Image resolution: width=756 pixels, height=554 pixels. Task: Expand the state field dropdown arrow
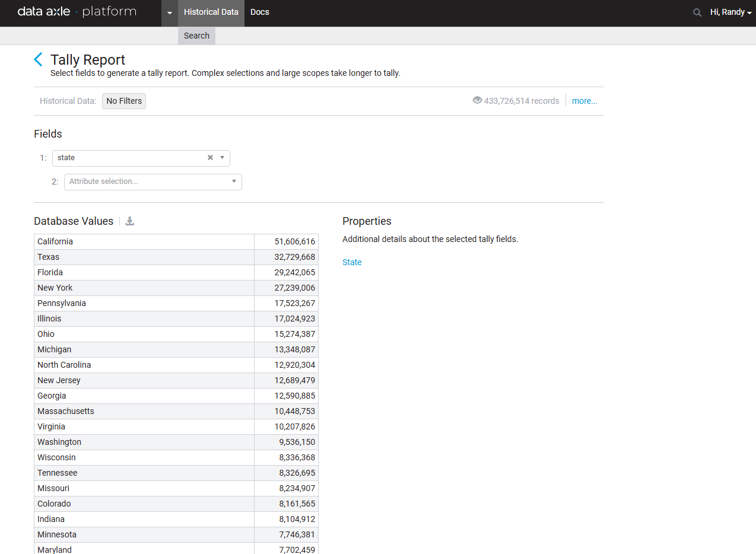tap(222, 158)
